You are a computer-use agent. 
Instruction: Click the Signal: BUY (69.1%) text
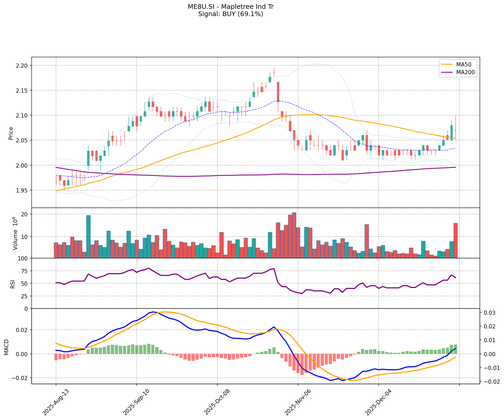[231, 14]
